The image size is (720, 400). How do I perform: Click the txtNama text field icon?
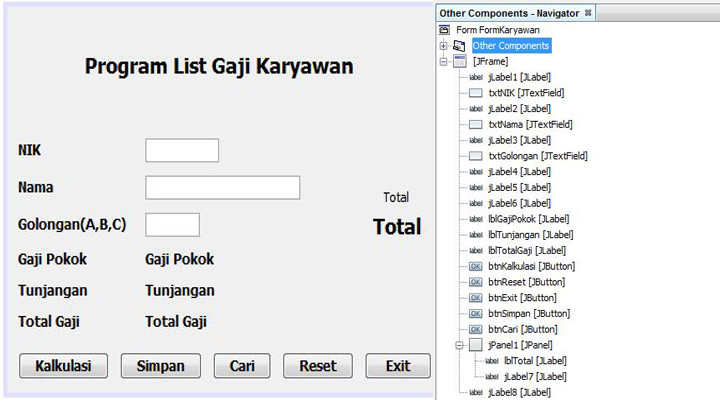coord(476,124)
